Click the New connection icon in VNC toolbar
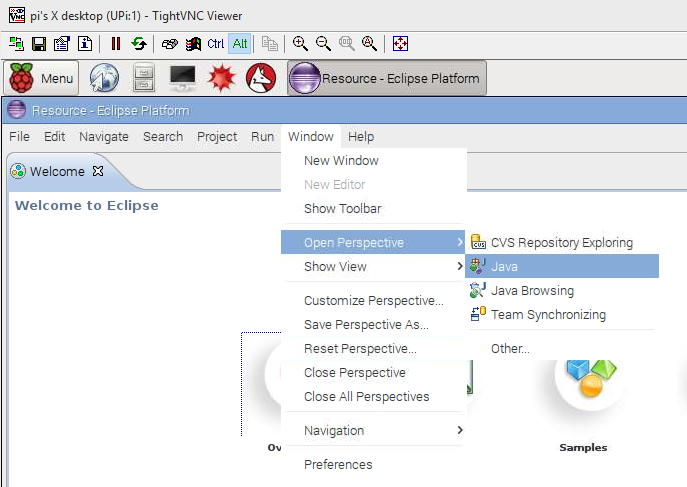Viewport: 687px width, 487px height. 17,44
